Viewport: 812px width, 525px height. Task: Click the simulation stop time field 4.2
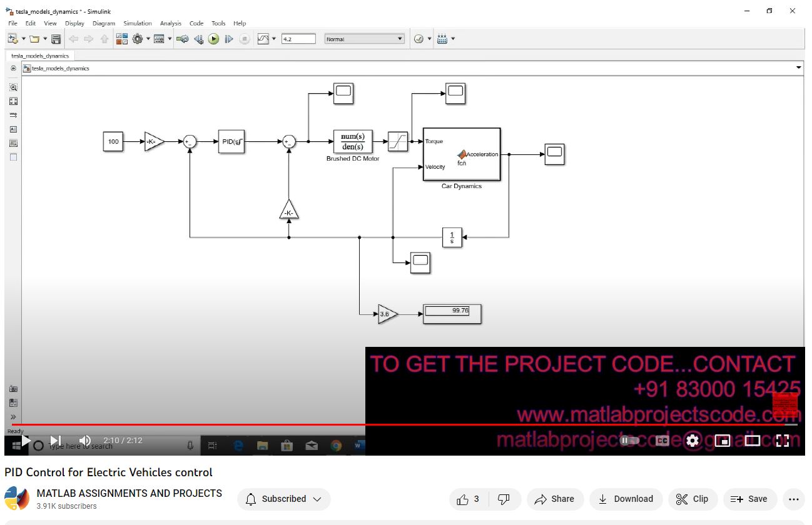point(298,39)
